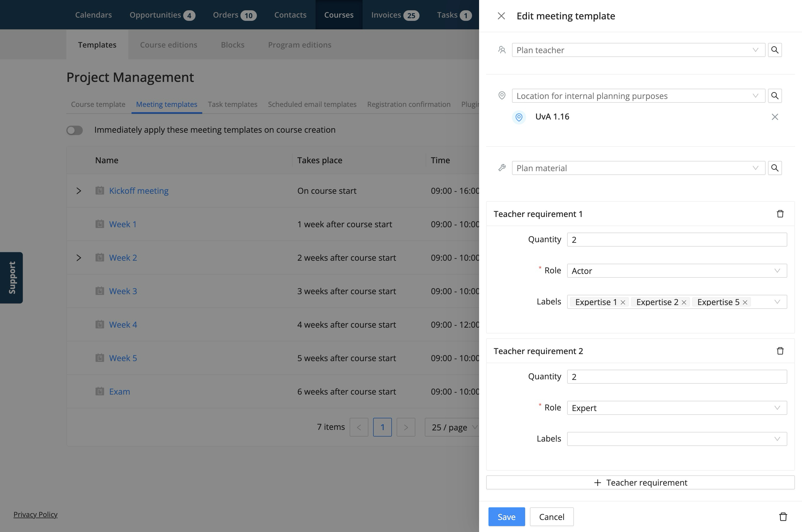Open the Location for internal planning dropdown
Image resolution: width=802 pixels, height=532 pixels.
pos(638,96)
